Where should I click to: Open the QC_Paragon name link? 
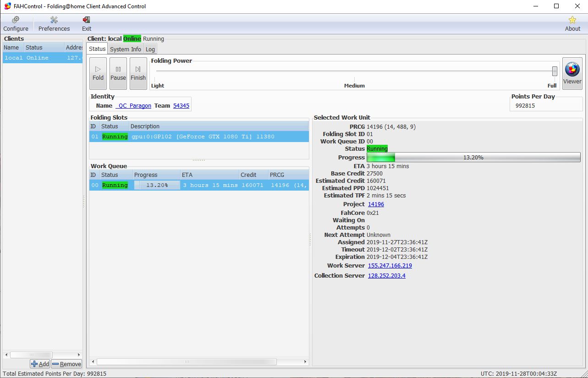[x=133, y=106]
